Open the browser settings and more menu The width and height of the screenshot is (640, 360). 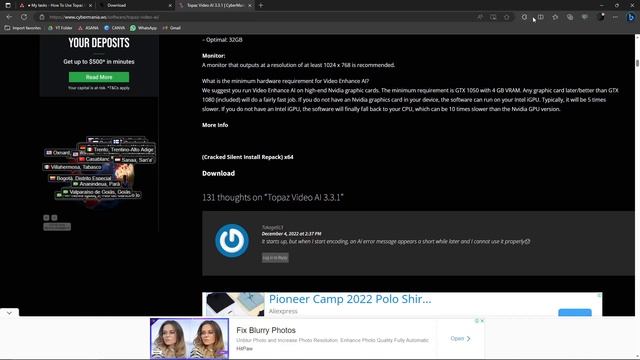coord(615,17)
